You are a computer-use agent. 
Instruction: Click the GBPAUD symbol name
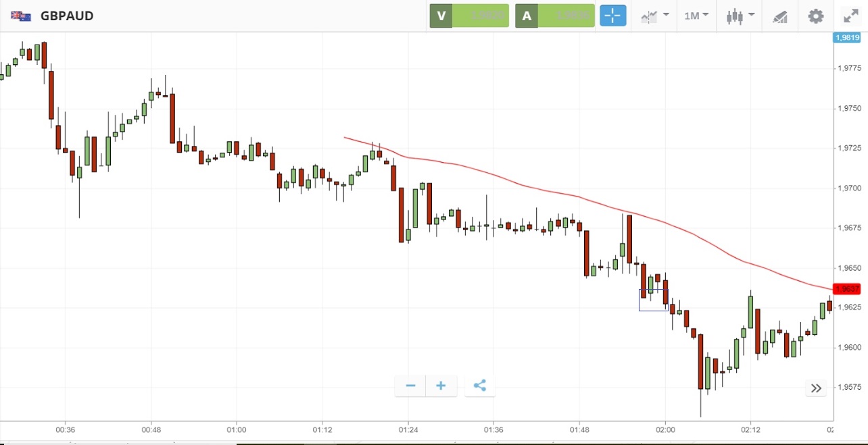point(67,16)
